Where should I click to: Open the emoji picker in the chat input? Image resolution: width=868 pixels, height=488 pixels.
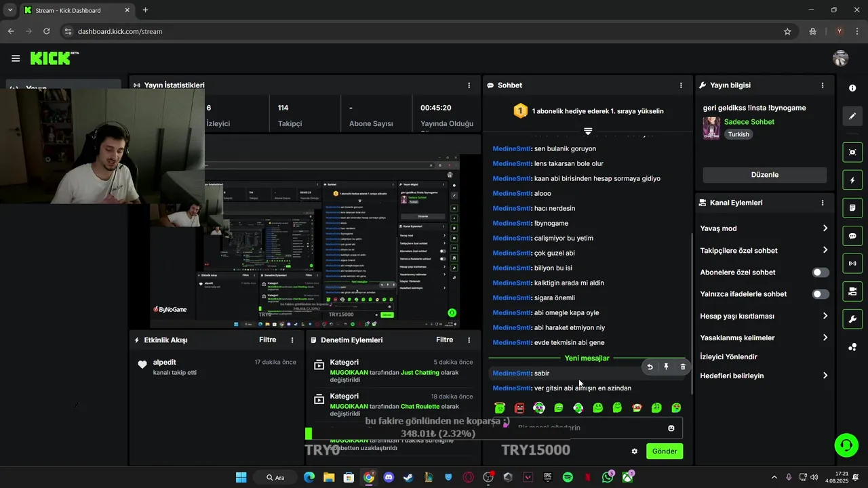pyautogui.click(x=671, y=428)
